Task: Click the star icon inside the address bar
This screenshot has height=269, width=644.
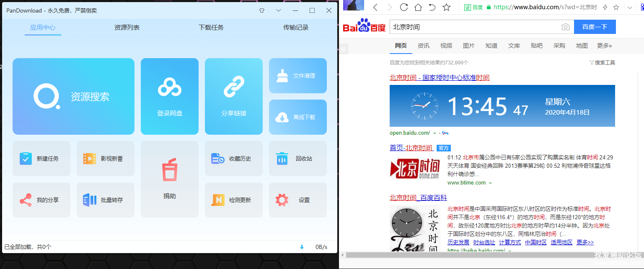Action: coord(616,7)
